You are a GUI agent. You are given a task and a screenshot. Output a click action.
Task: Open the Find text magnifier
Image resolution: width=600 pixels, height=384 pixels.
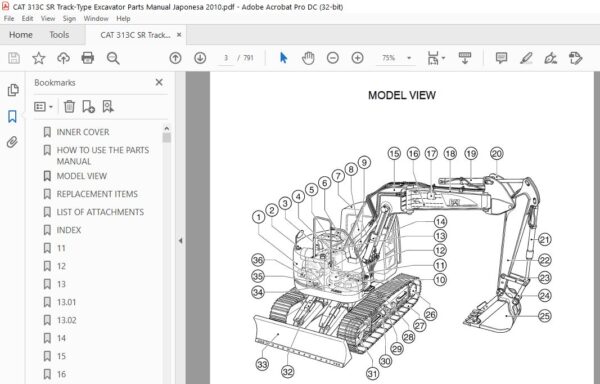click(x=113, y=58)
